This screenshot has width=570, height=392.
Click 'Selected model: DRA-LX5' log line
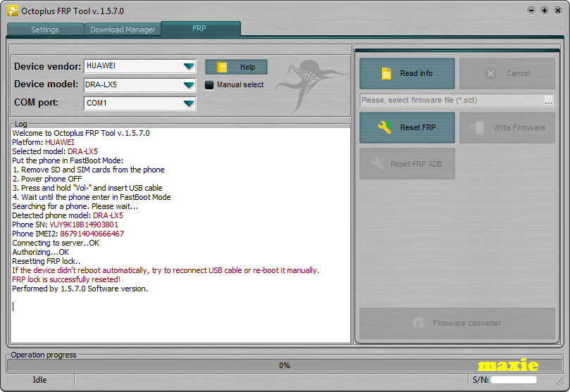tap(55, 151)
